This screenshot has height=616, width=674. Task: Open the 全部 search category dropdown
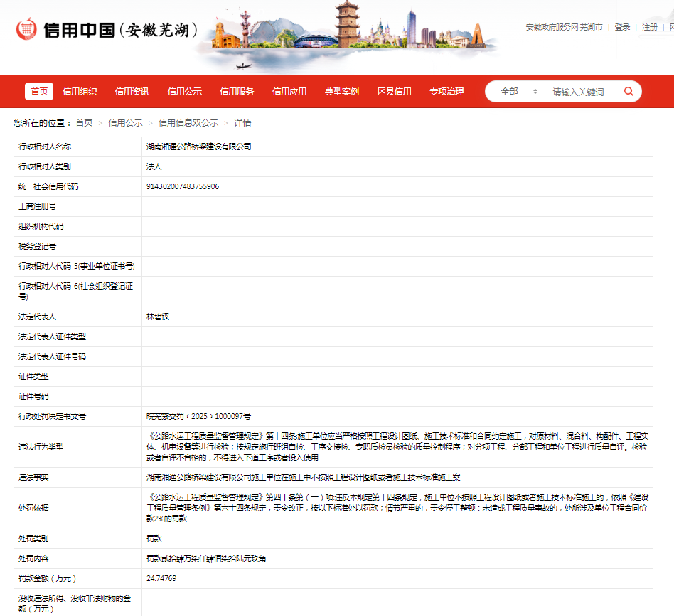coord(518,92)
